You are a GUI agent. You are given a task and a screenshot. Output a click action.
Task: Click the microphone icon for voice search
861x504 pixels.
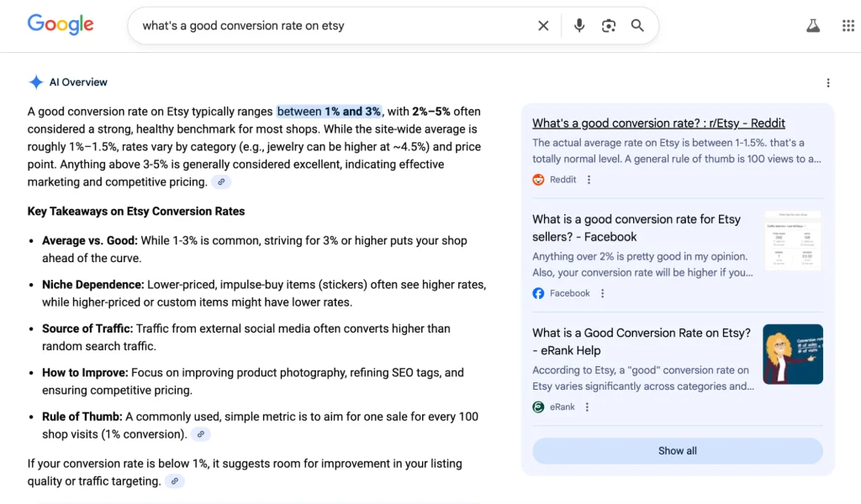tap(578, 25)
